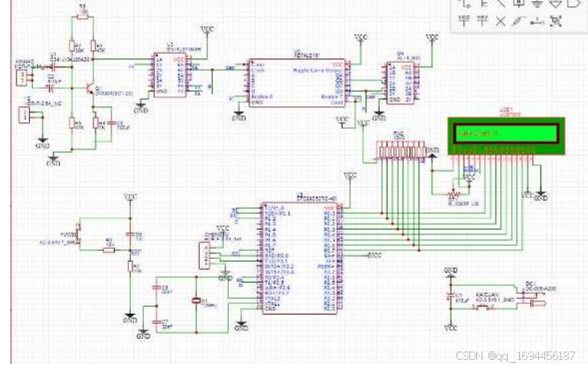Click the 'PSEN' pin label on microcontroller
This screenshot has height=366, width=588.
326,266
